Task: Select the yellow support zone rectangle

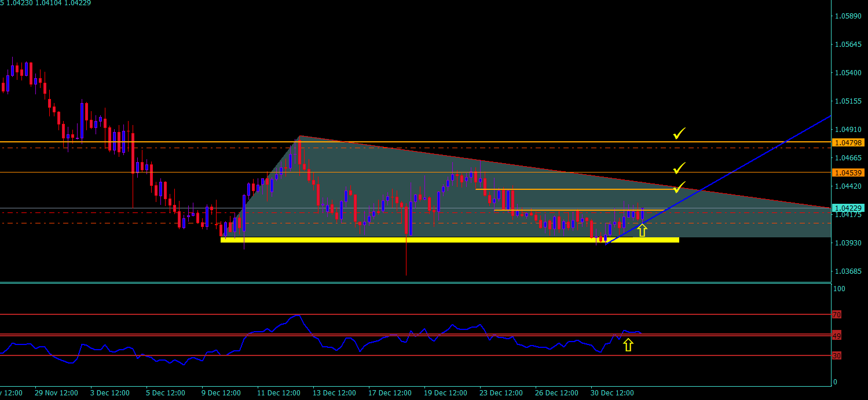Action: (449, 240)
